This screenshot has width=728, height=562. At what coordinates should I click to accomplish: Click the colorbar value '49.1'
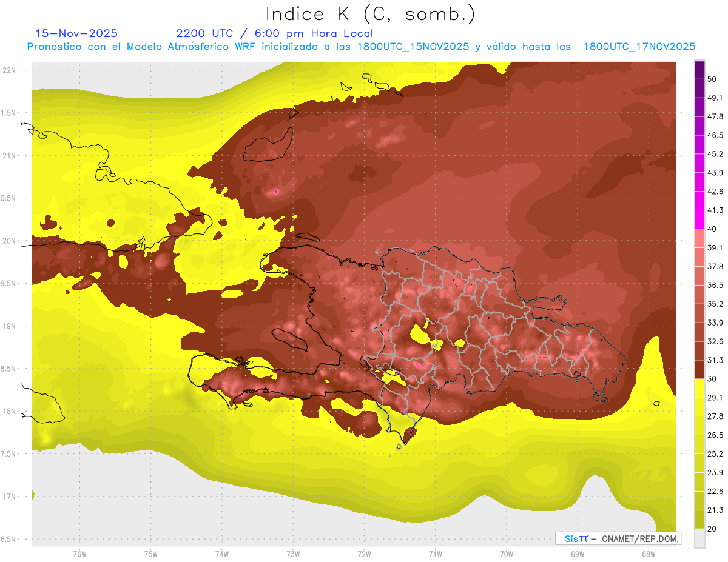coord(716,98)
